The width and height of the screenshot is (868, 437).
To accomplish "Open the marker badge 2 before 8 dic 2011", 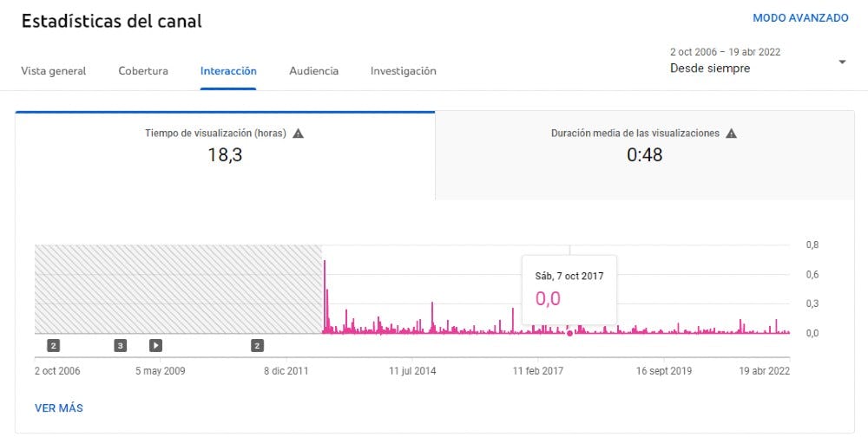I will [257, 346].
